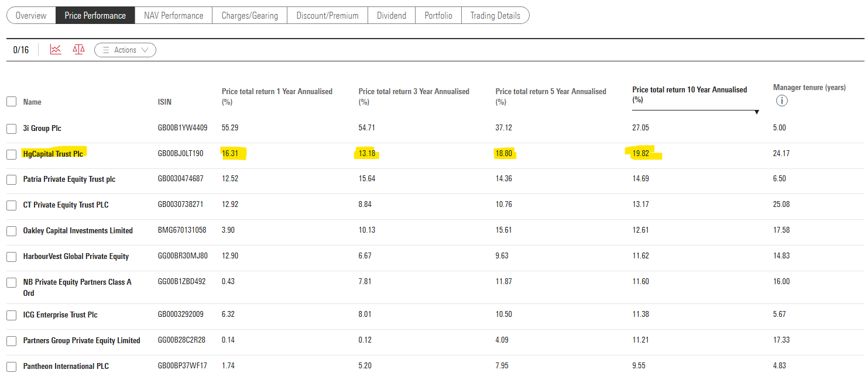Tick the checkbox for 3i Group Plc
The width and height of the screenshot is (868, 380).
coord(11,129)
